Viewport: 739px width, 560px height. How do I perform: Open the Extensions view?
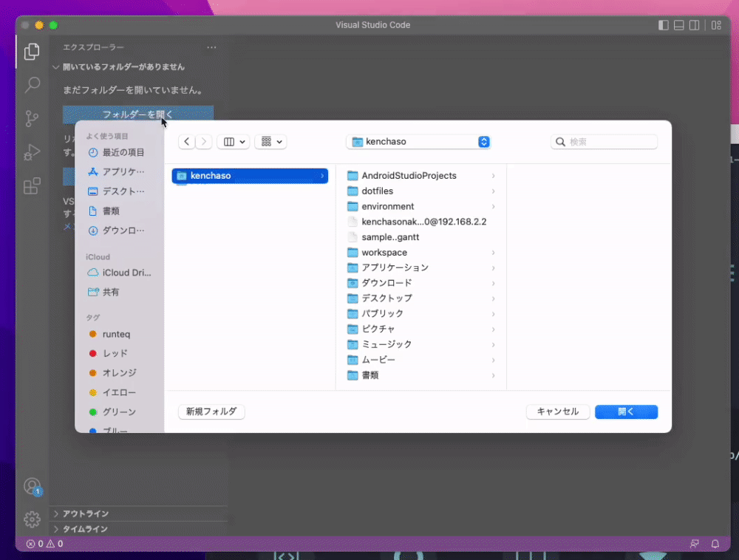[32, 186]
